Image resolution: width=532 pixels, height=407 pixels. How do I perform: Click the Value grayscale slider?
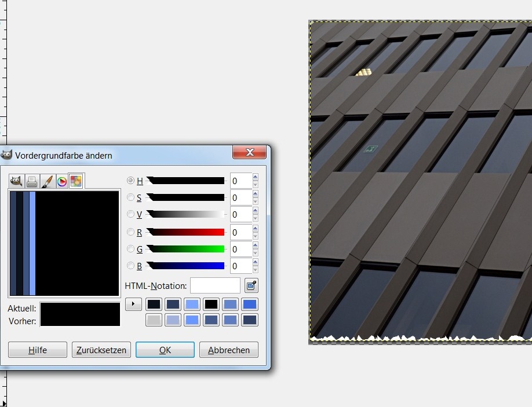pyautogui.click(x=185, y=214)
